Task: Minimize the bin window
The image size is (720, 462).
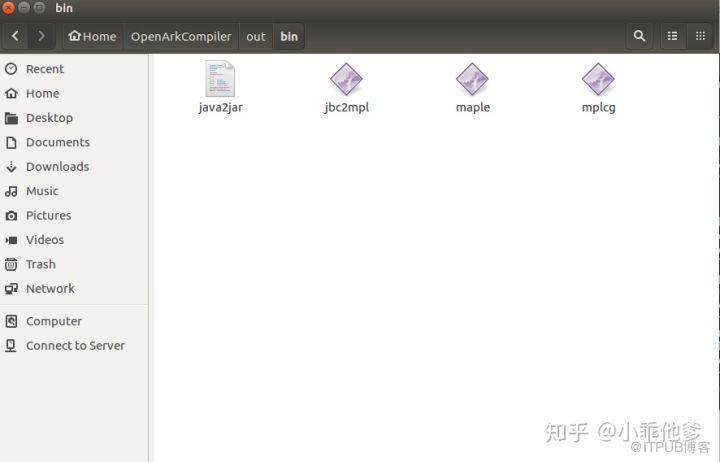Action: (24, 7)
